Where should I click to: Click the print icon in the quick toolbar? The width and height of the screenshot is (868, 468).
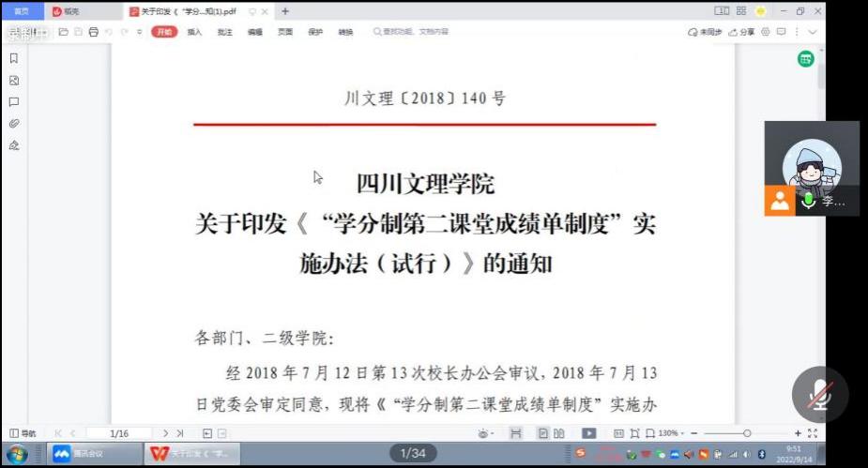94,32
